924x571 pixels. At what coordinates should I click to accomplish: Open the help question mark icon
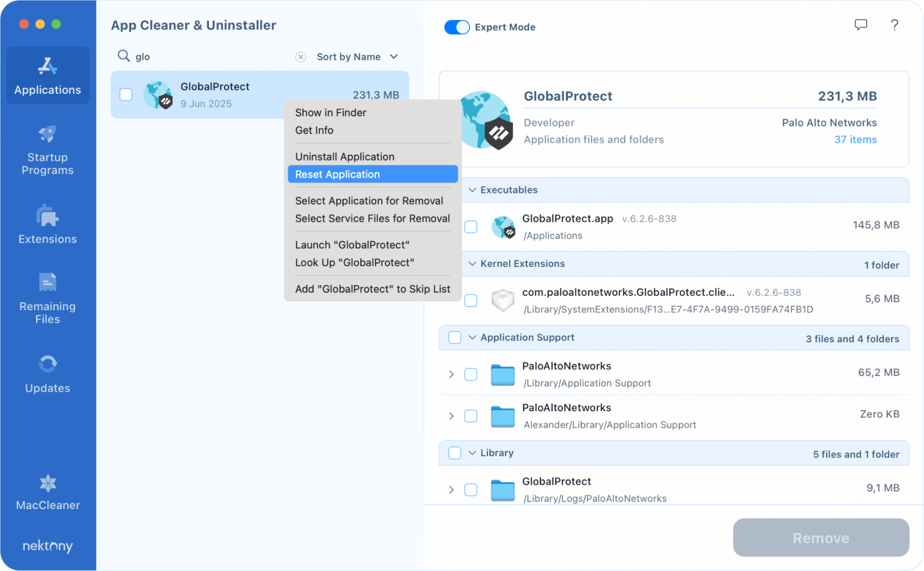point(894,25)
